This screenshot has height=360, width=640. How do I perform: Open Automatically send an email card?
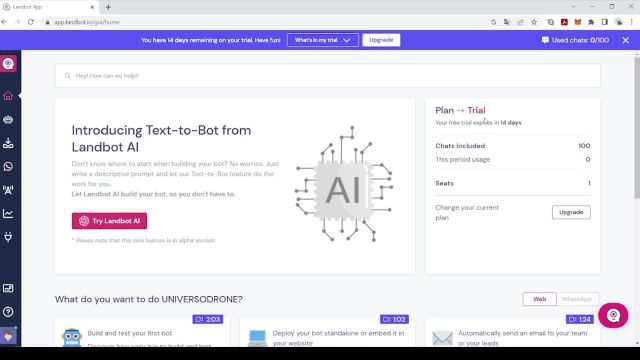pos(513,333)
